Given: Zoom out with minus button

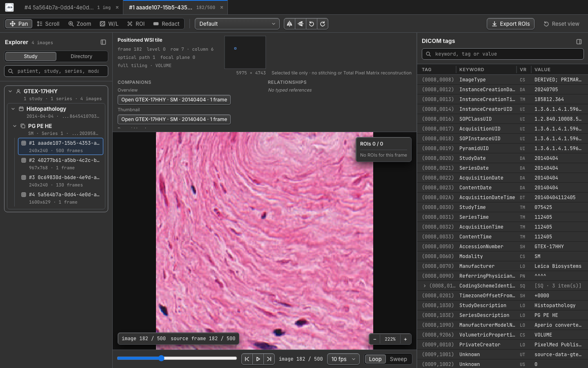Looking at the screenshot, I should click(x=375, y=339).
